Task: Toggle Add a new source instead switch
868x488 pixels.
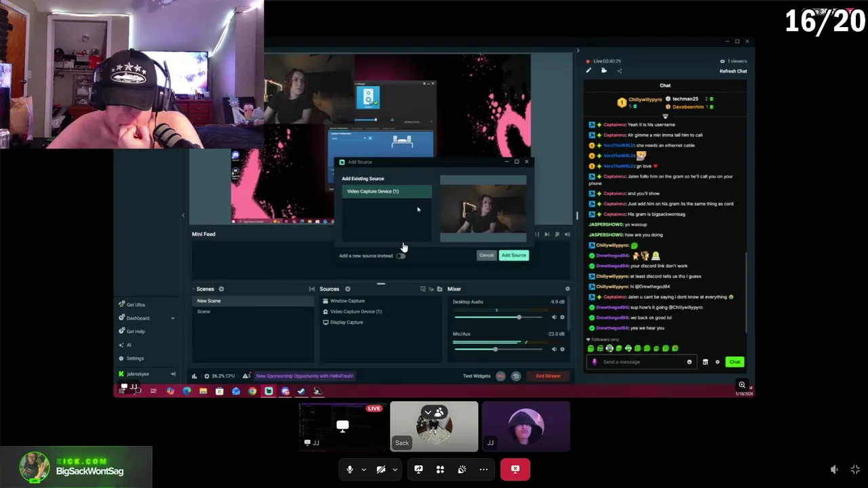Action: (401, 256)
